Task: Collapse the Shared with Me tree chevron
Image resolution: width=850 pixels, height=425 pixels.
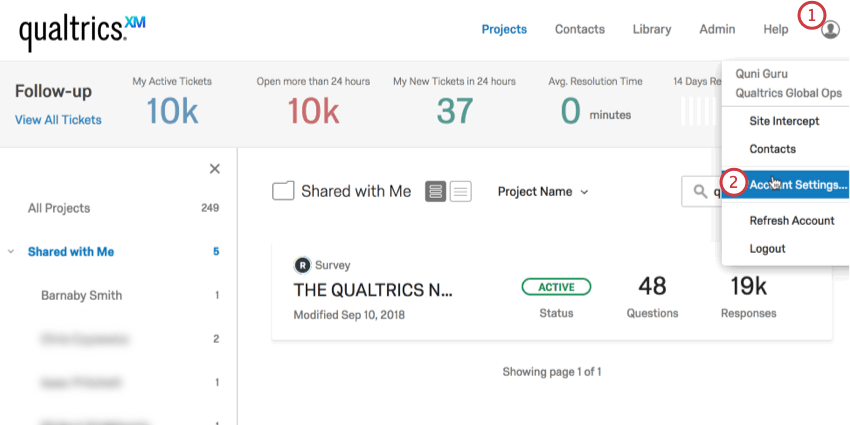Action: click(11, 252)
